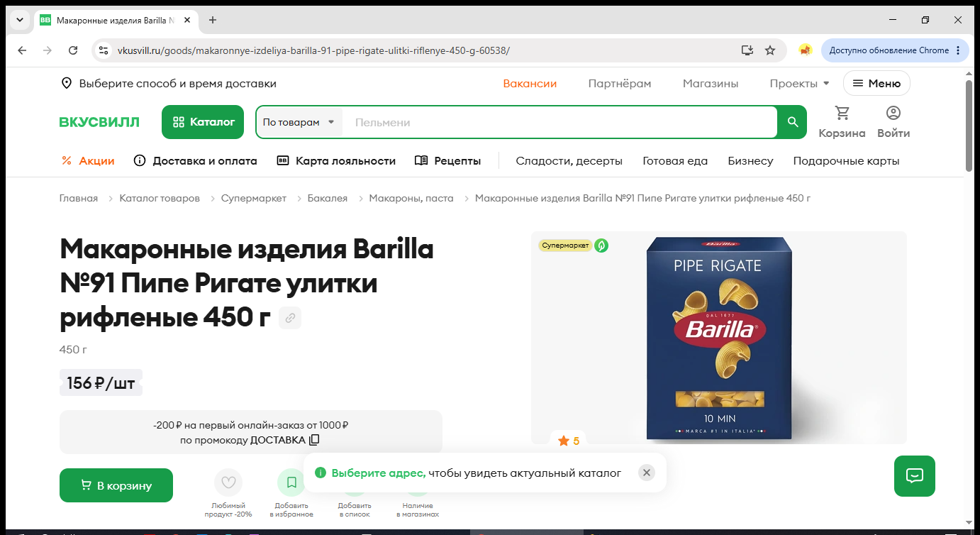Image resolution: width=980 pixels, height=535 pixels.
Task: Click the ВКУСВИЛЛ logo
Action: (99, 122)
